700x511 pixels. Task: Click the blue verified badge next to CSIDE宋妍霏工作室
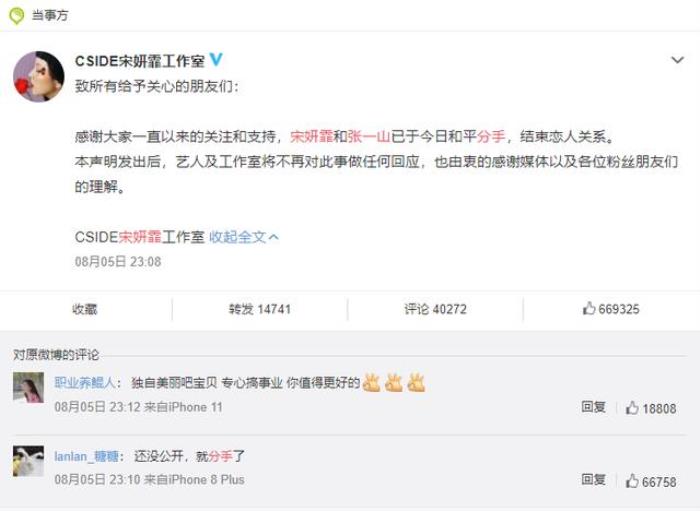[216, 60]
